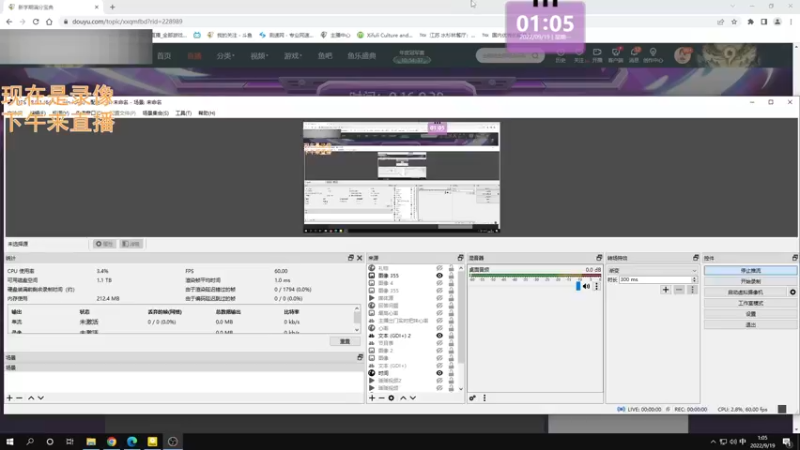Screen dimensions: 800x450
Task: Toggle lock on 文本 (GDI+) 2 source
Action: (451, 336)
